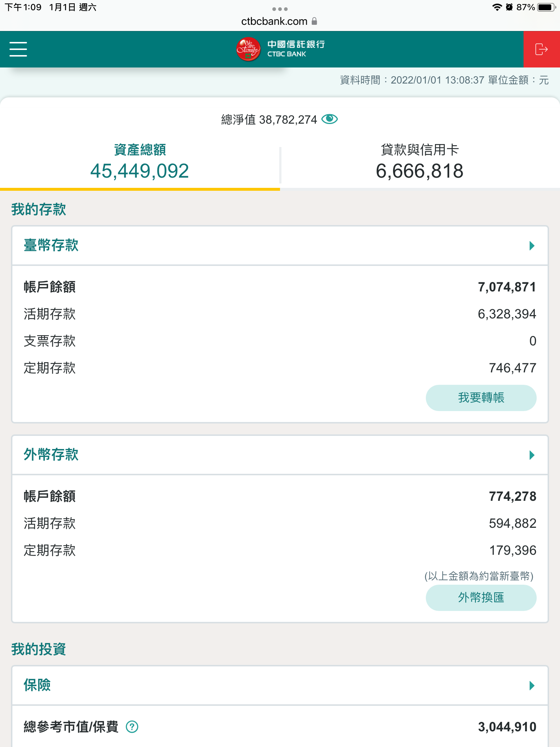Screen dimensions: 560x747
Task: Tap the lock icon next to ctbcbank.com
Action: [x=315, y=21]
